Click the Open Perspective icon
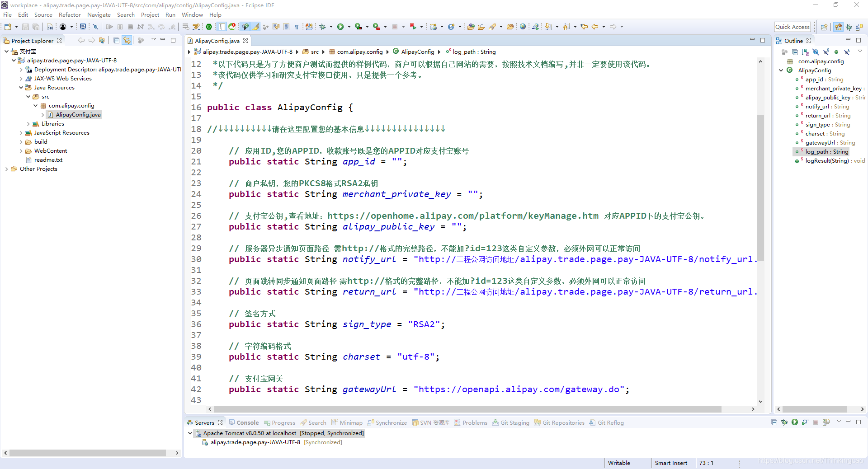The height and width of the screenshot is (469, 868). (824, 27)
